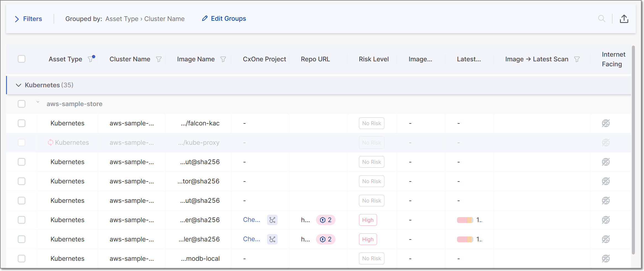Click the Risk Level column header
The image size is (644, 271).
[374, 59]
